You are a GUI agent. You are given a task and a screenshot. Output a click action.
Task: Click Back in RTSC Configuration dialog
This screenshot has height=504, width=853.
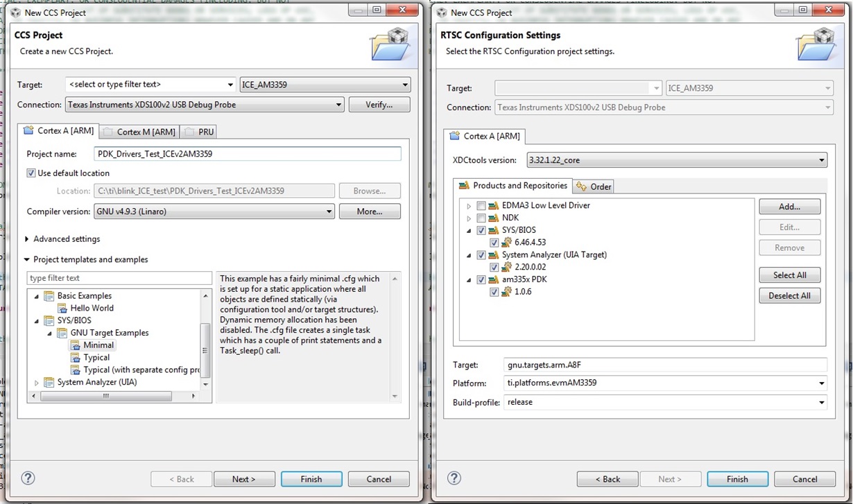pos(608,479)
